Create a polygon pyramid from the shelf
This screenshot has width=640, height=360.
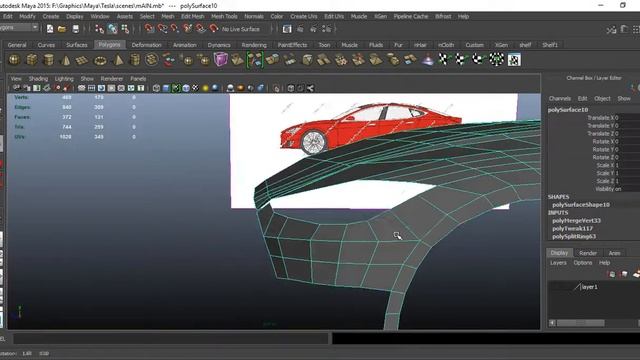(x=118, y=60)
